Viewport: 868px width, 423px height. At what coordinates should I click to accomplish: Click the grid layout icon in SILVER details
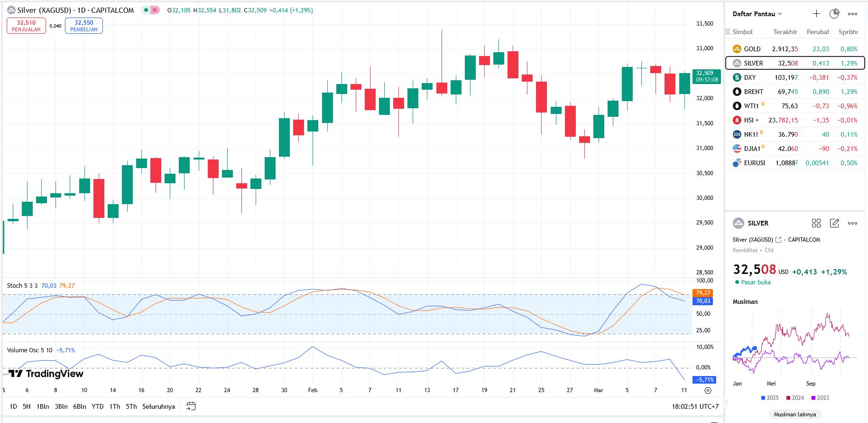[816, 223]
